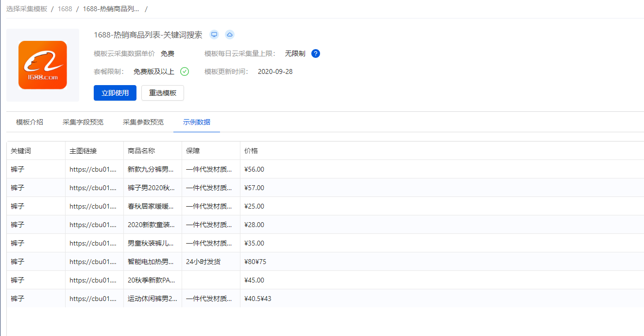The height and width of the screenshot is (336, 644).
Task: Click the green checkmark beside 免费版及以上
Action: [185, 71]
